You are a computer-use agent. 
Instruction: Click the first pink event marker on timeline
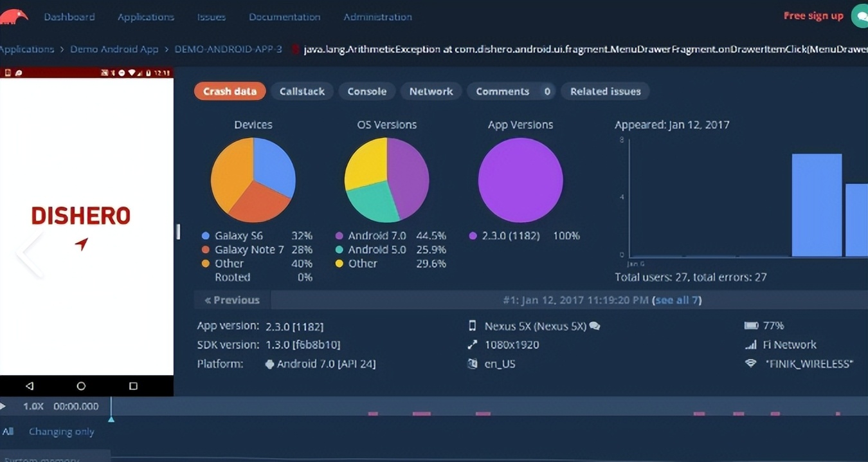click(373, 414)
